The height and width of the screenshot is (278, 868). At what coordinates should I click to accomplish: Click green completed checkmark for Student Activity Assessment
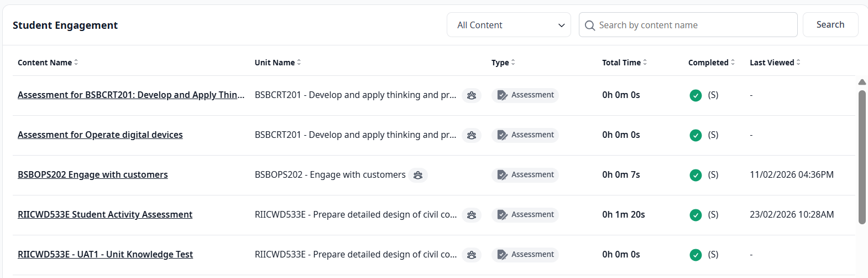(696, 215)
